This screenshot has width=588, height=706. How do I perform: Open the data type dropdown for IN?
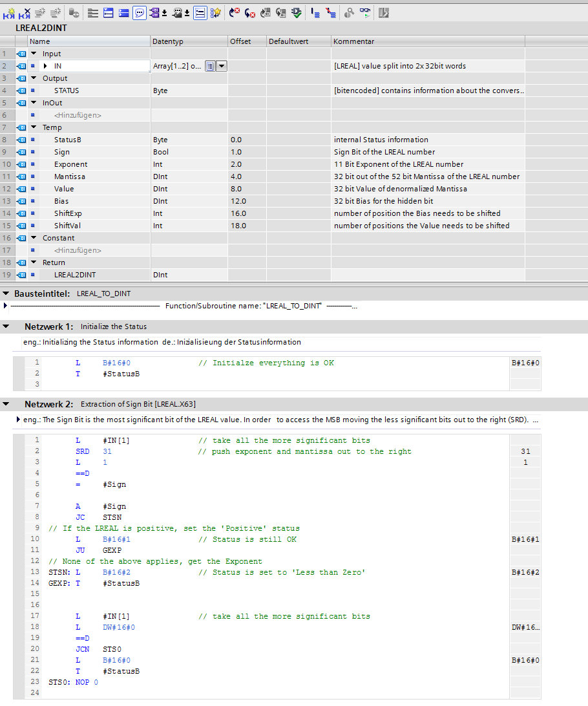point(222,66)
